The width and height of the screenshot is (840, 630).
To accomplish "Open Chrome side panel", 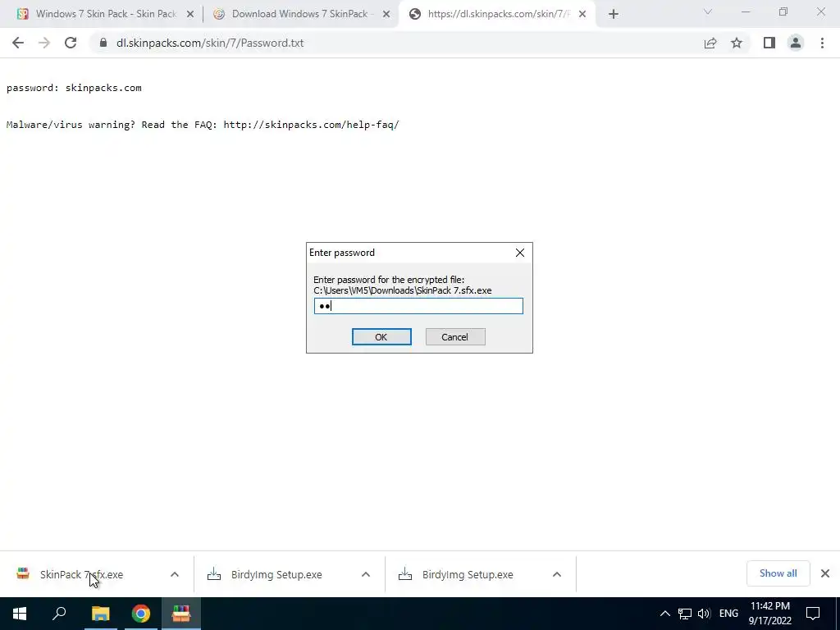I will tap(769, 43).
